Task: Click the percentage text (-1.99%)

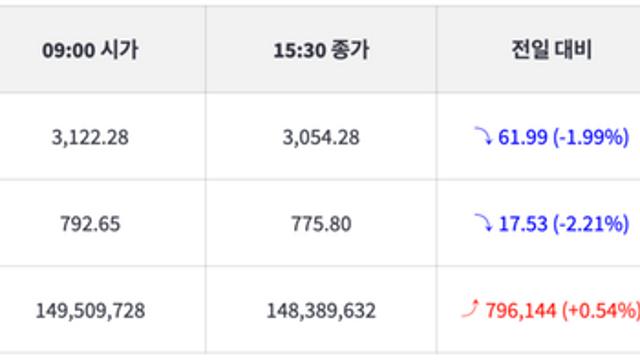Action: [x=591, y=137]
